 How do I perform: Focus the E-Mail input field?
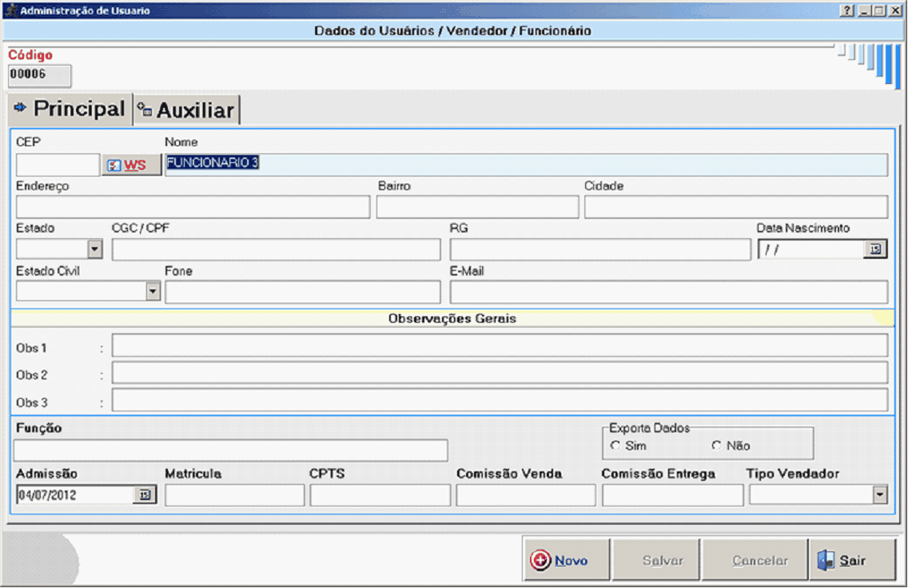click(668, 292)
